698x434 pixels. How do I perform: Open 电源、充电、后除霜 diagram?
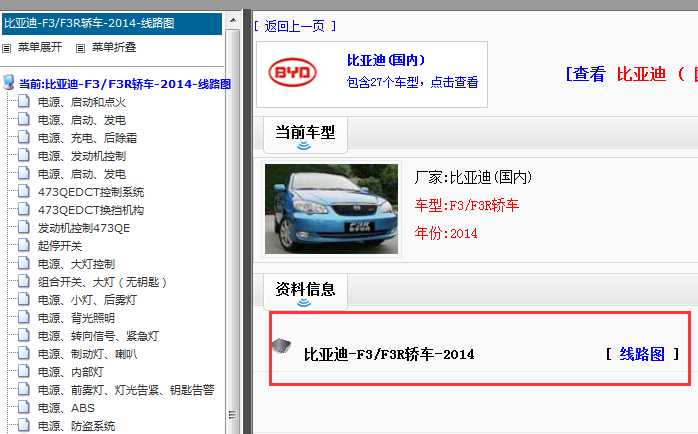[x=87, y=138]
